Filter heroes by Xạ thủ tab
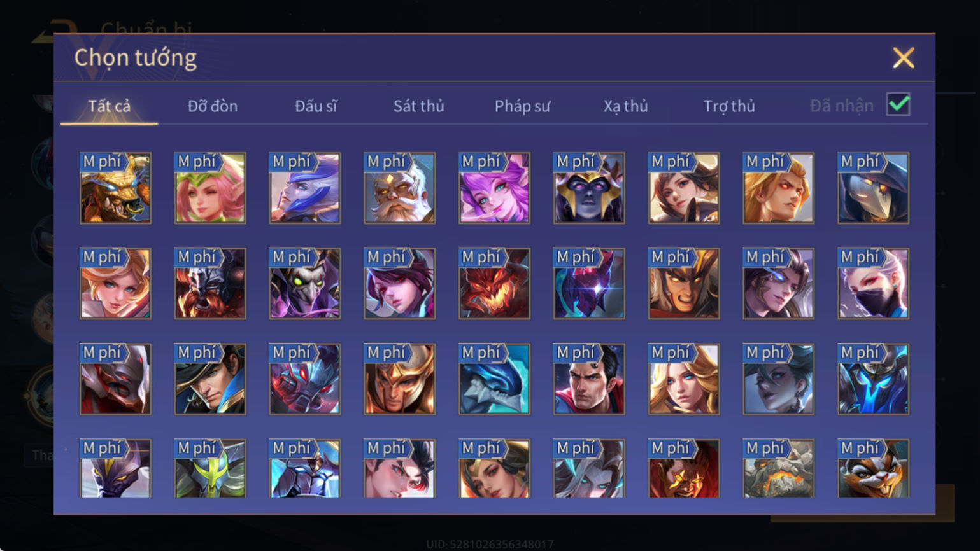The image size is (980, 551). 625,106
